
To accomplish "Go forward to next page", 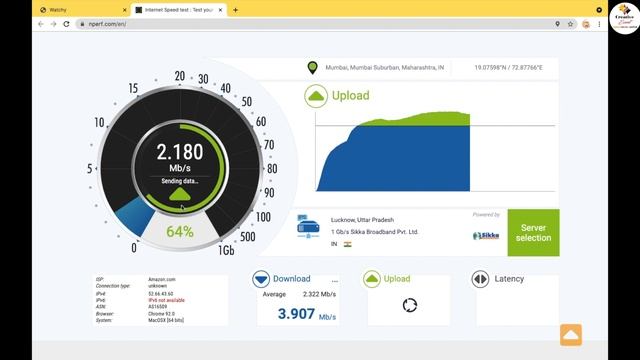I will coord(53,24).
